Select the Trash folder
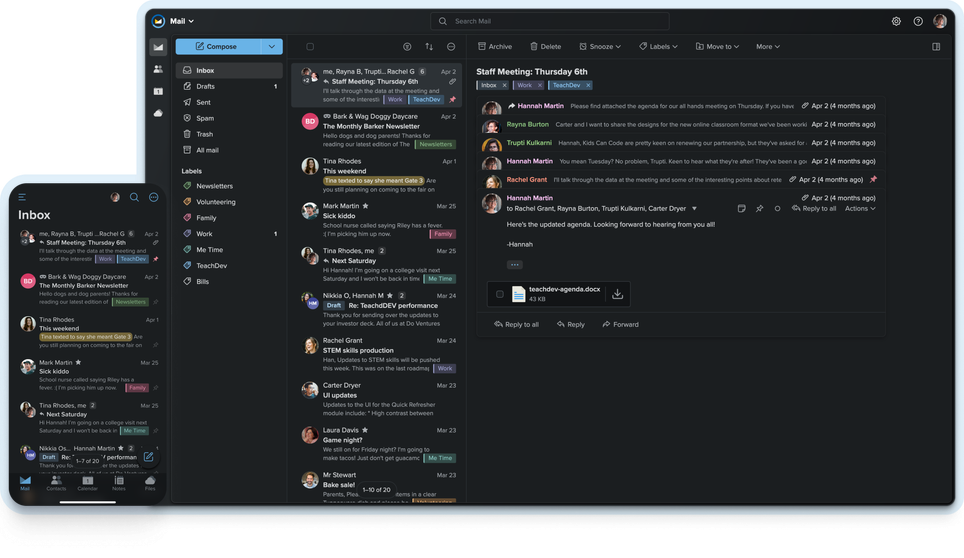This screenshot has width=964, height=558. pos(229,135)
